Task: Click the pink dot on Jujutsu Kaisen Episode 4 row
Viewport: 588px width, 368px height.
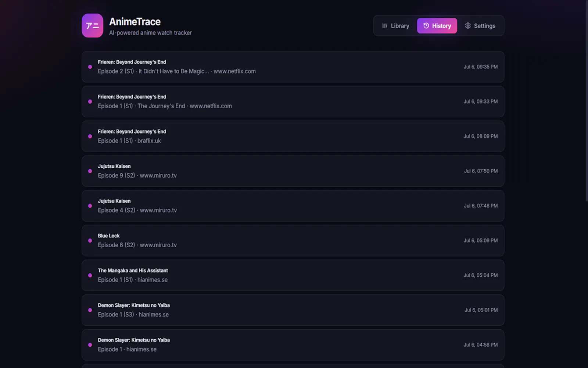Action: point(90,206)
